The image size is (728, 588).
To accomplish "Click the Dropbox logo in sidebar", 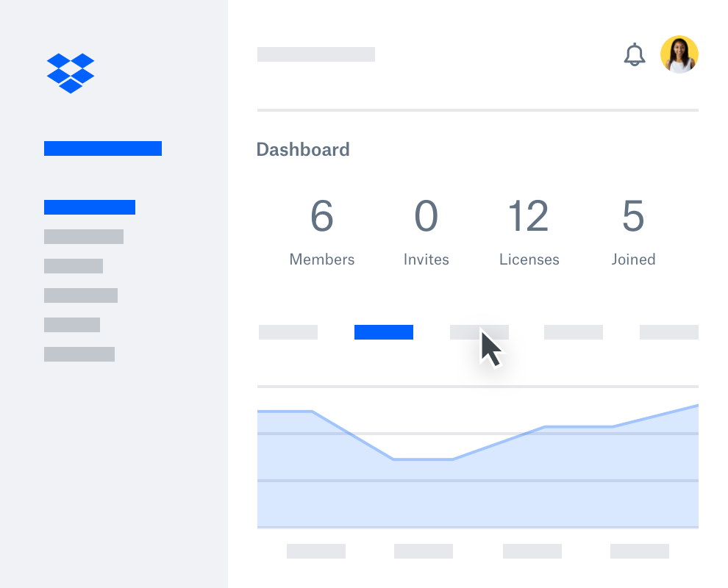I will [71, 73].
